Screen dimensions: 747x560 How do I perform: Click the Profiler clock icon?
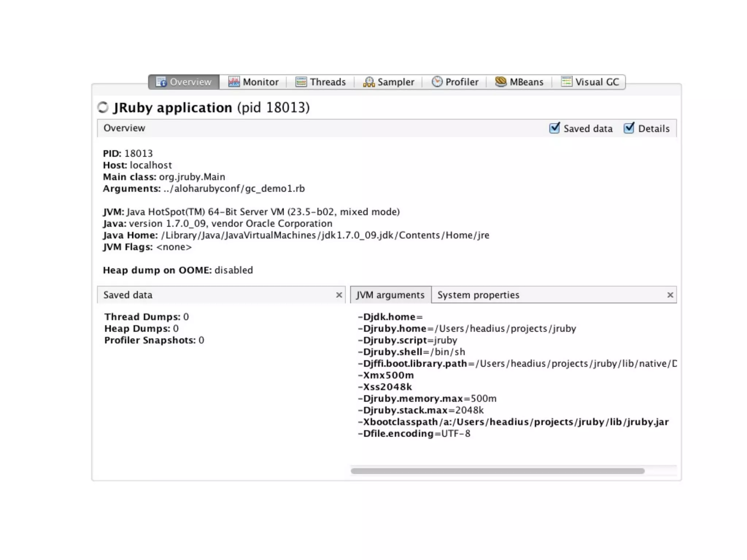pos(437,82)
